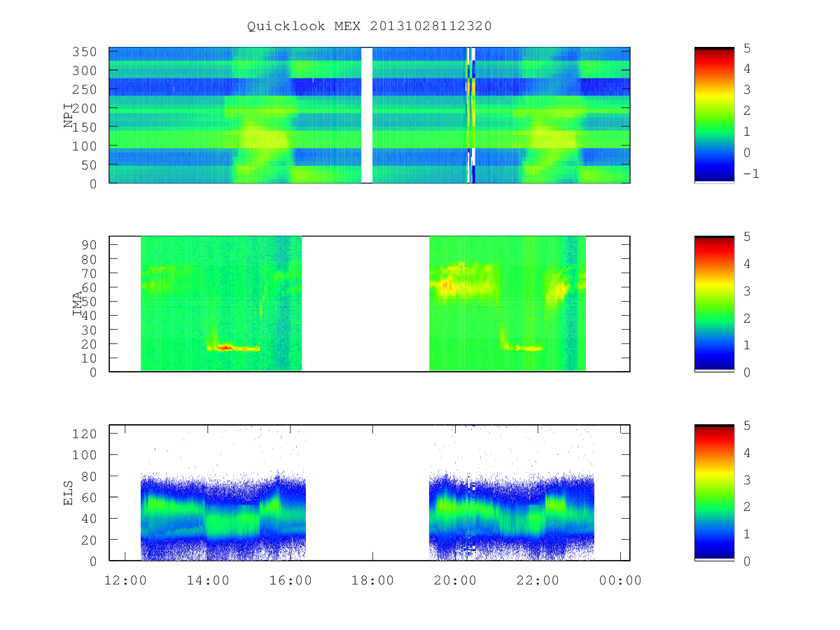Click the IMA color scale bar

pyautogui.click(x=714, y=304)
